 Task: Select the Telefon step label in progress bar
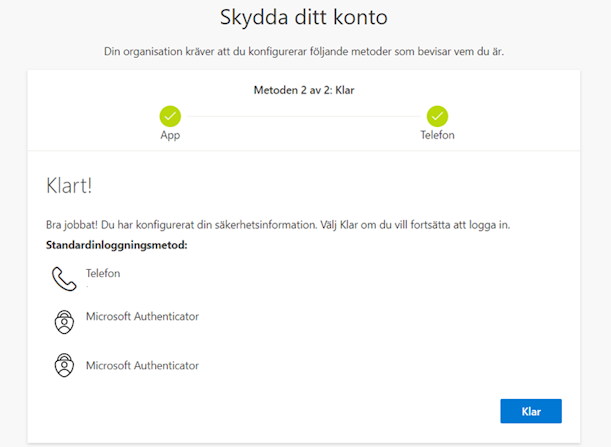pos(437,135)
